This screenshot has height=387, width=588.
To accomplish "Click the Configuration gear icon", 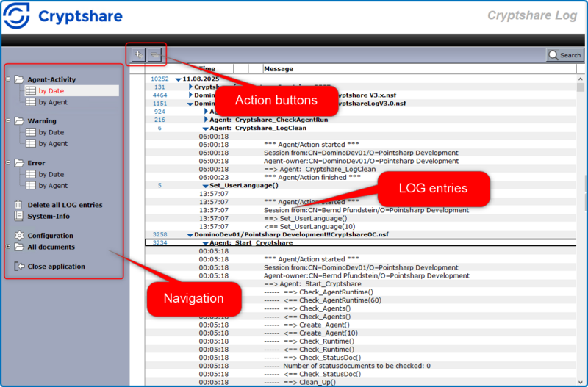I will tap(20, 236).
